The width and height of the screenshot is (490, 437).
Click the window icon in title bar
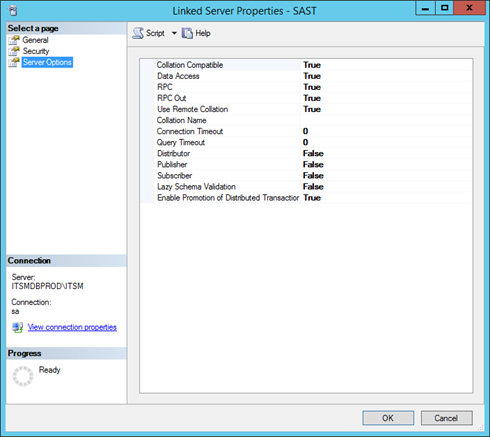point(13,11)
